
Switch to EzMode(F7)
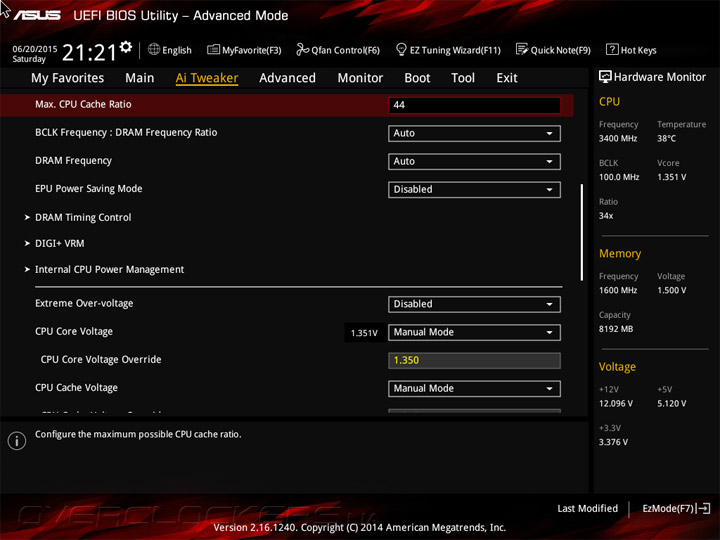(x=676, y=508)
